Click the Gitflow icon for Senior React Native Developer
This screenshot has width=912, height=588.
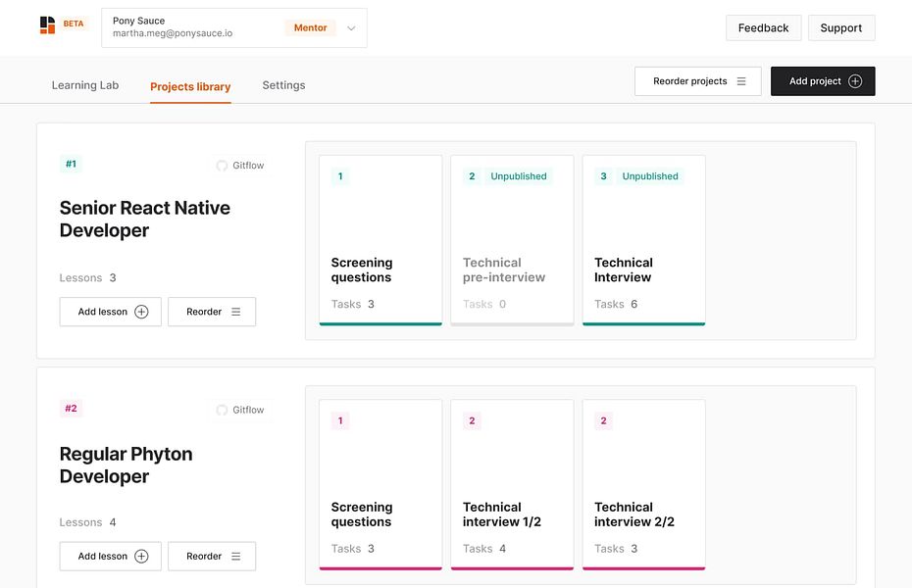pos(222,166)
